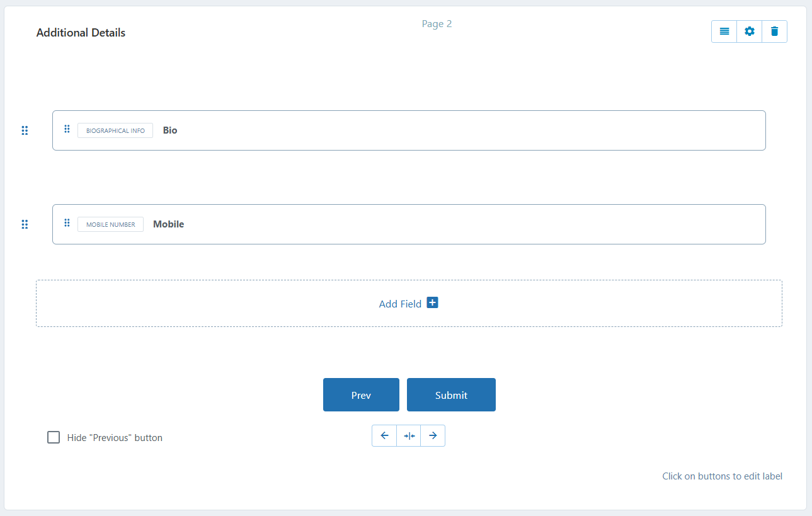812x516 pixels.
Task: Select the Bio field label
Action: pyautogui.click(x=170, y=130)
